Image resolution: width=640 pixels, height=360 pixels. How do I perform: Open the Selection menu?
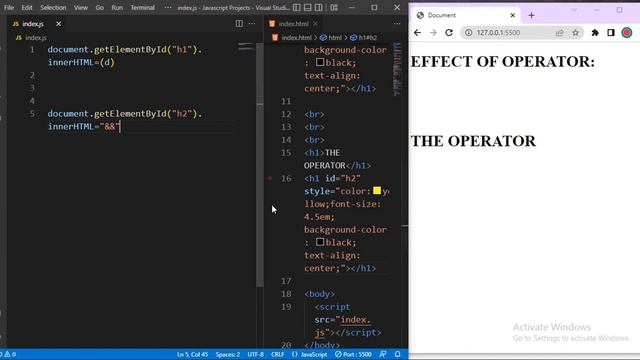click(53, 7)
